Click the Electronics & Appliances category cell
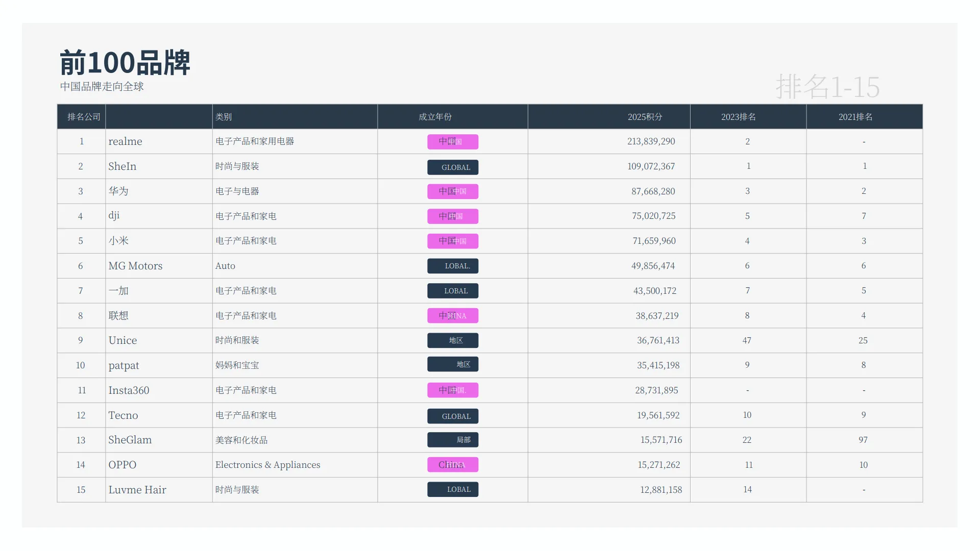The height and width of the screenshot is (551, 980). click(267, 465)
